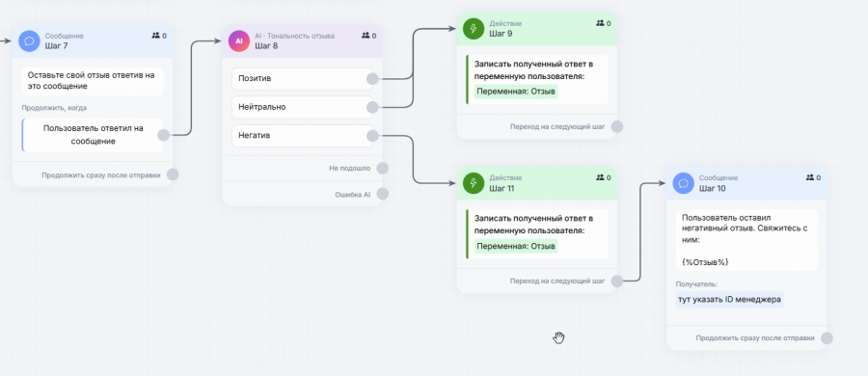Click the AI - Тональность отзыва label

pos(294,36)
